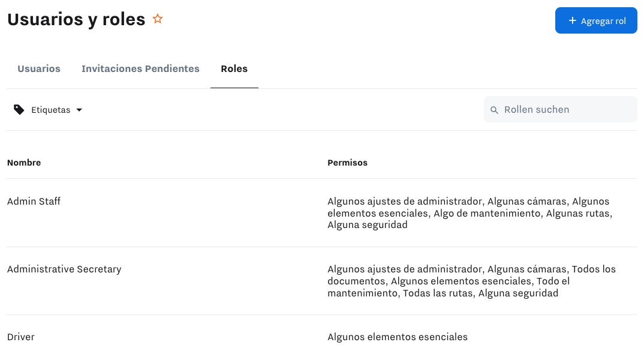Click the magnifier search icon
Image resolution: width=644 pixels, height=357 pixels.
(495, 110)
